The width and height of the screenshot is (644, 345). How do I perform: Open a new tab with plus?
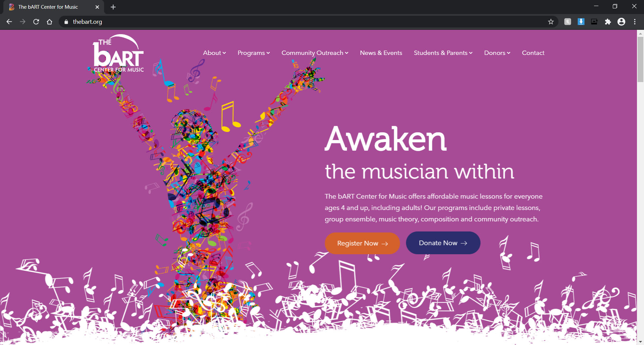pos(113,7)
